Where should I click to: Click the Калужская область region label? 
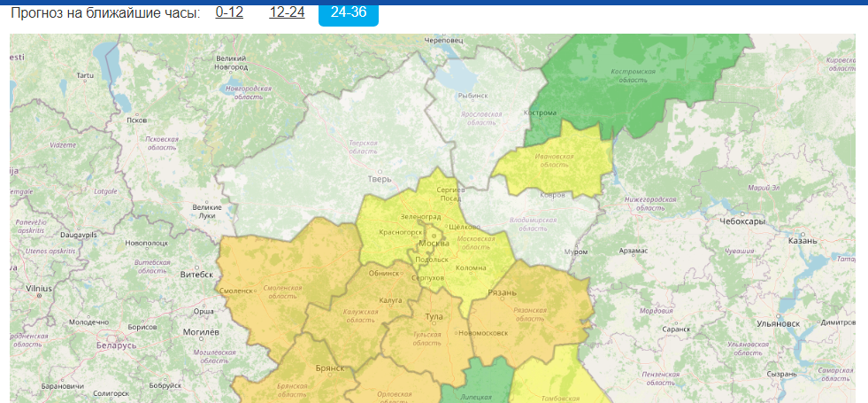[x=360, y=316]
